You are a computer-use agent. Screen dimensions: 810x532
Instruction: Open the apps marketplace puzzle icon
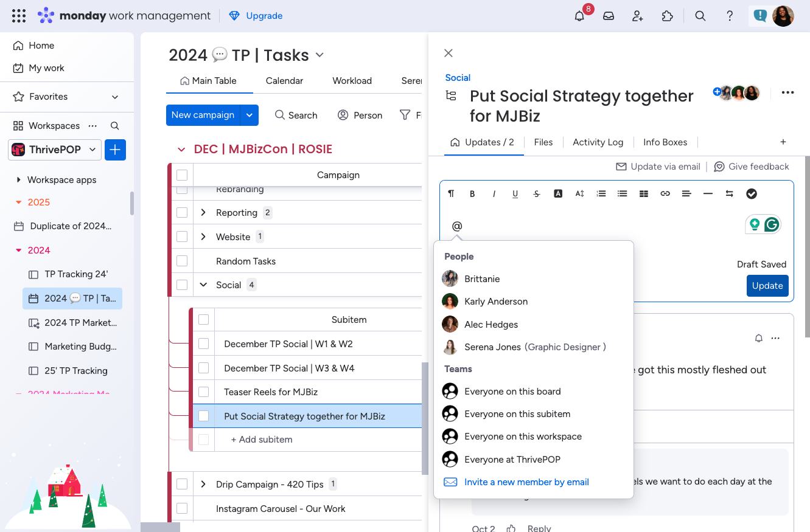[668, 16]
